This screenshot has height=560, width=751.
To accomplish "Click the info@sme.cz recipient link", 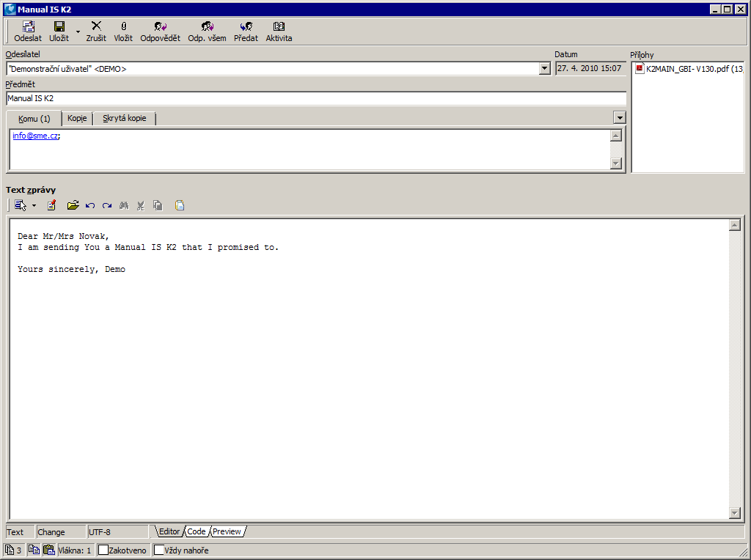I will 35,136.
